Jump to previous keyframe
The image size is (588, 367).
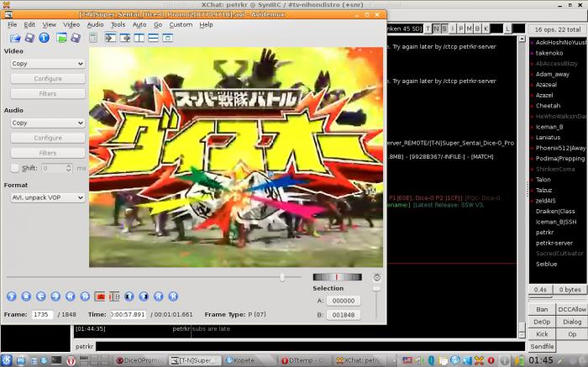point(70,296)
